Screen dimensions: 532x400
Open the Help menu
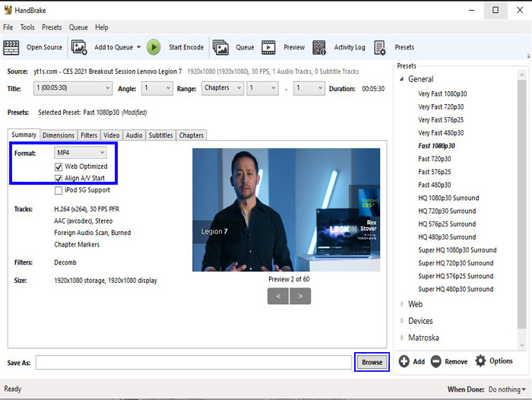click(x=102, y=27)
